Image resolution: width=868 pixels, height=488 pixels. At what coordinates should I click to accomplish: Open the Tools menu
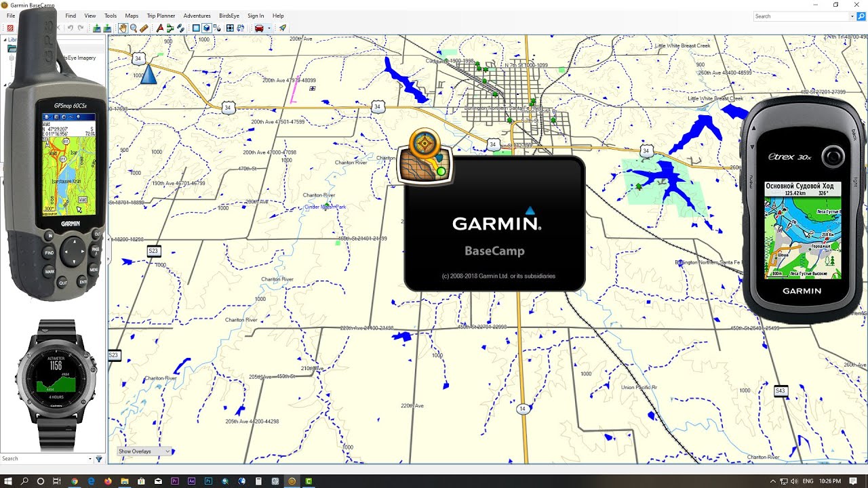click(x=111, y=16)
